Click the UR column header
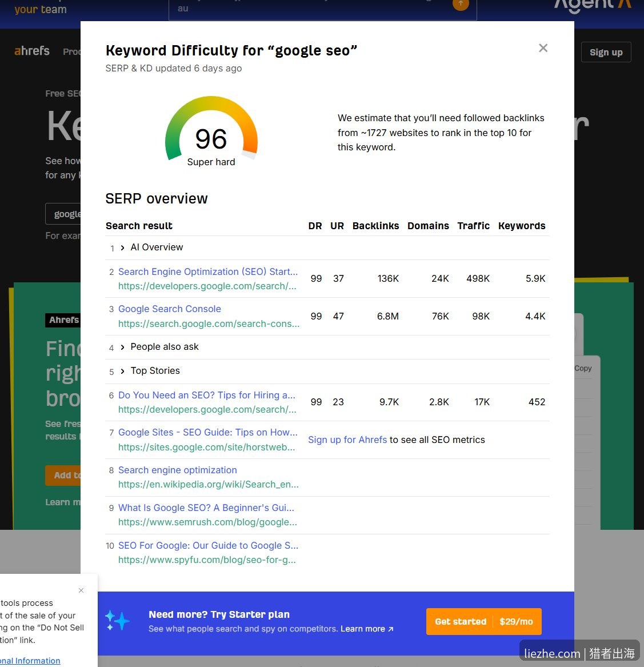Image resolution: width=644 pixels, height=667 pixels. pyautogui.click(x=337, y=226)
